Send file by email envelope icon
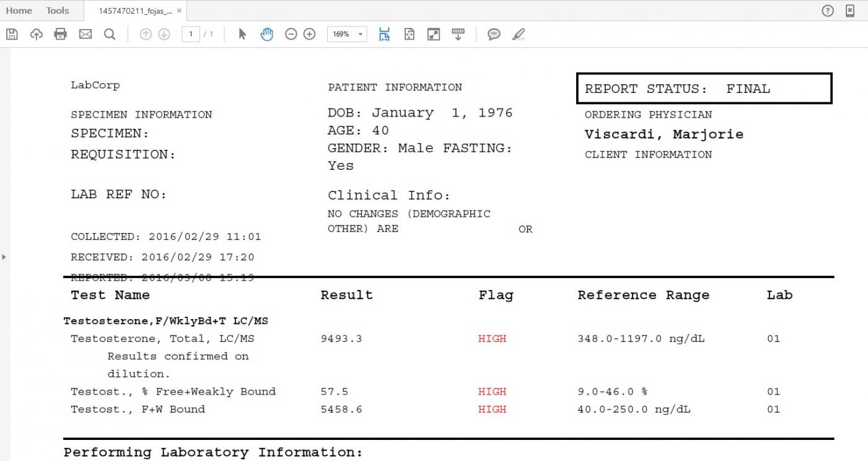 pos(85,35)
